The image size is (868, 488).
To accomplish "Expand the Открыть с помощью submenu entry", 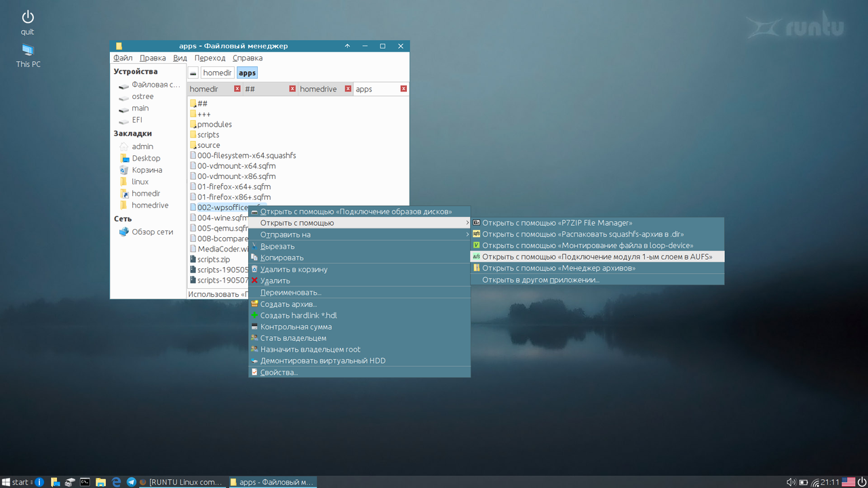I will [359, 223].
